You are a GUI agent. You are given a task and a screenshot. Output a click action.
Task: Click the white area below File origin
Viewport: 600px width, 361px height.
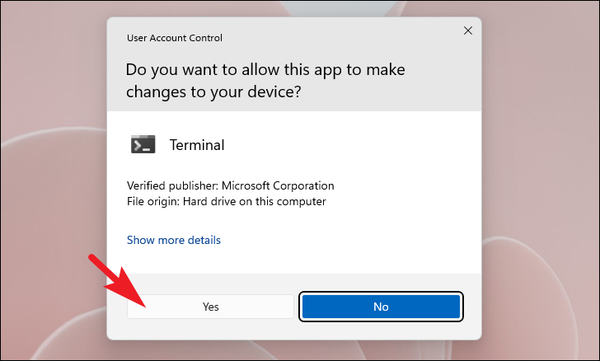pos(294,221)
